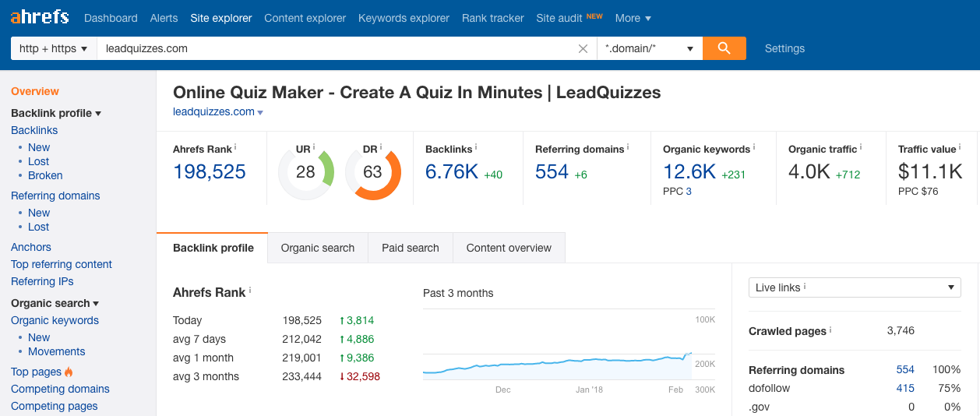Open Referring IPs in the sidebar
The image size is (980, 416).
(42, 281)
